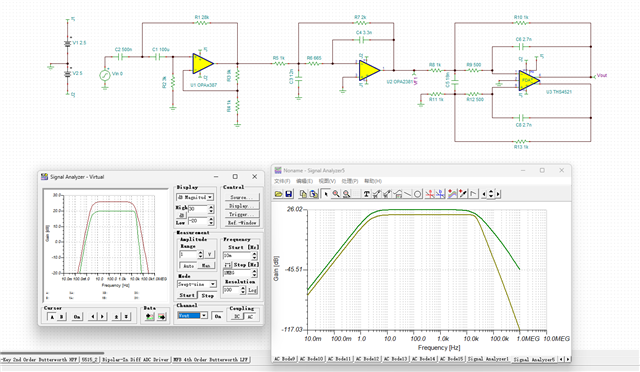
Task: Click the Resolution spinner arrows
Action: pos(243,290)
